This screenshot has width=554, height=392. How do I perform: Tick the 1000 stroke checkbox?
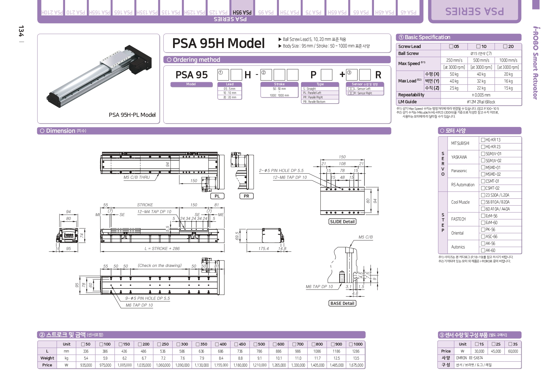pyautogui.click(x=351, y=344)
